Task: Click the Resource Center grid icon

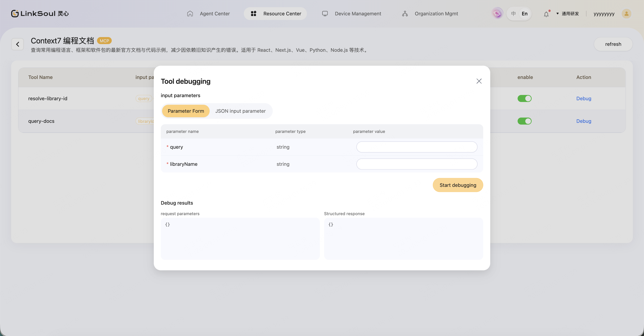Action: coord(253,14)
